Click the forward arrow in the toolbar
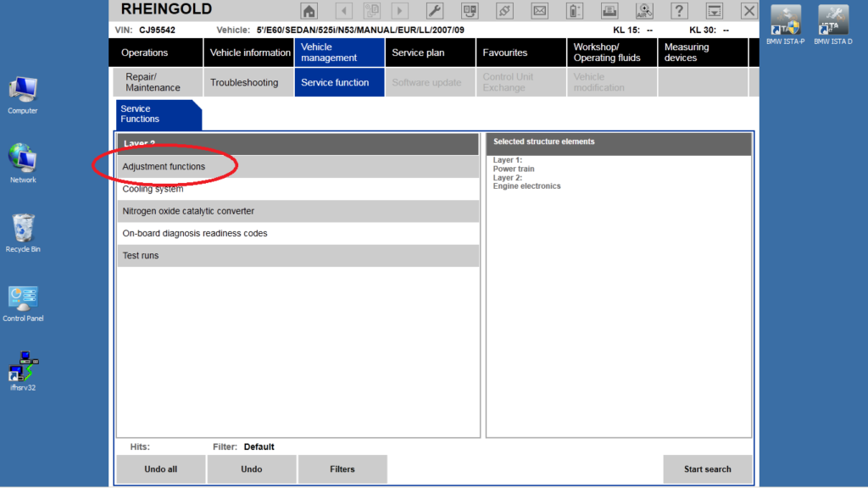Image resolution: width=868 pixels, height=488 pixels. (x=400, y=10)
